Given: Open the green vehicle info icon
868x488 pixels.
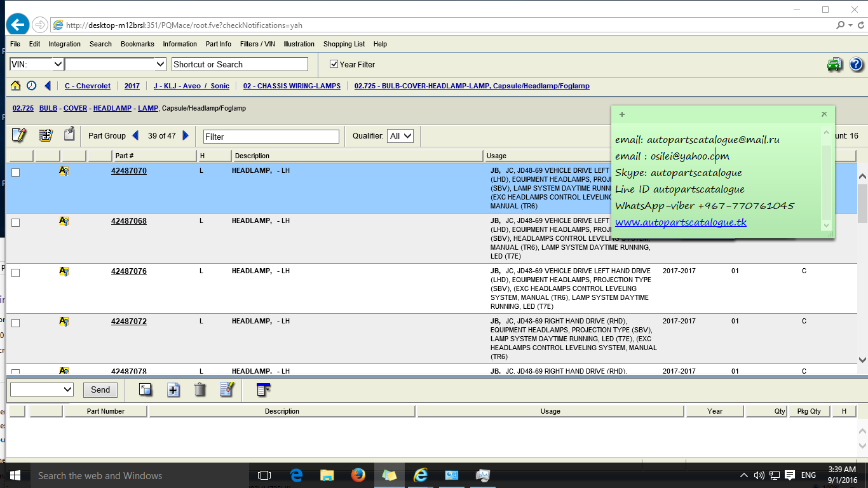Looking at the screenshot, I should pyautogui.click(x=834, y=64).
